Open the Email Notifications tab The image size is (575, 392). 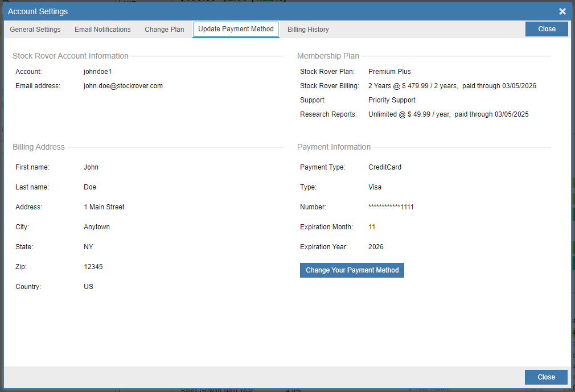(102, 30)
